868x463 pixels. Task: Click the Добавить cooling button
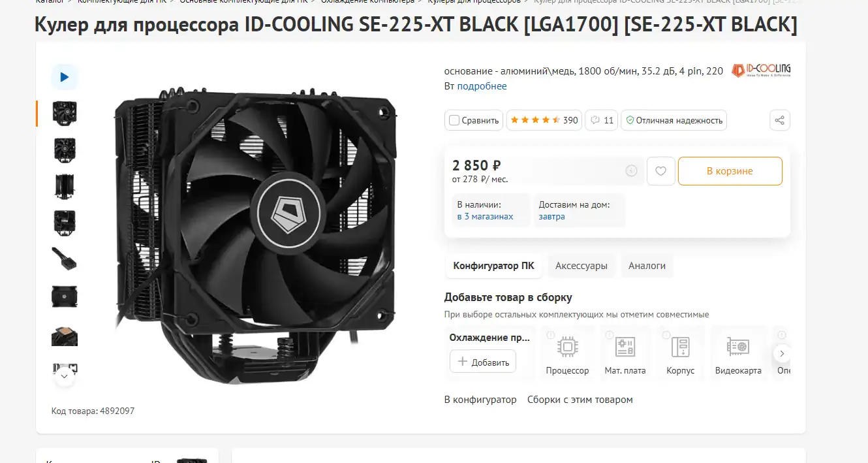tap(483, 362)
